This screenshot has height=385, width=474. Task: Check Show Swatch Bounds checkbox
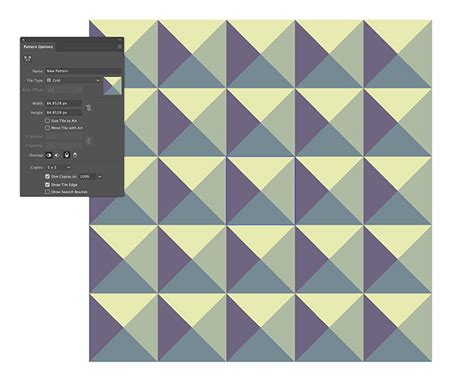pos(47,192)
